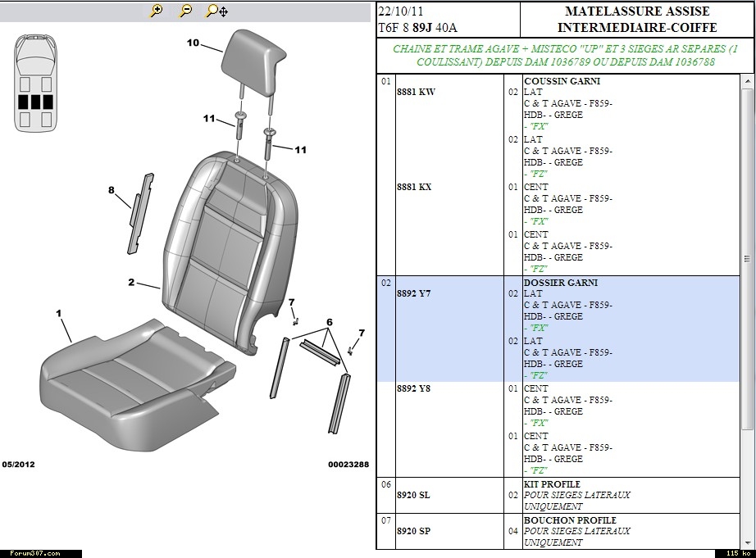Screen dimensions: 756x558
Task: Click callout number 6 above profile strips
Action: coord(330,321)
